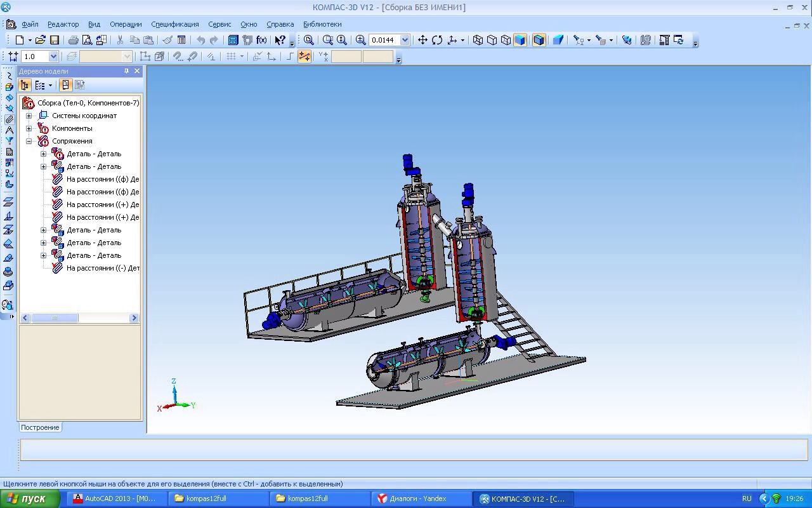Switch to hidden-lines-removed display mode
The width and height of the screenshot is (812, 508).
point(492,40)
